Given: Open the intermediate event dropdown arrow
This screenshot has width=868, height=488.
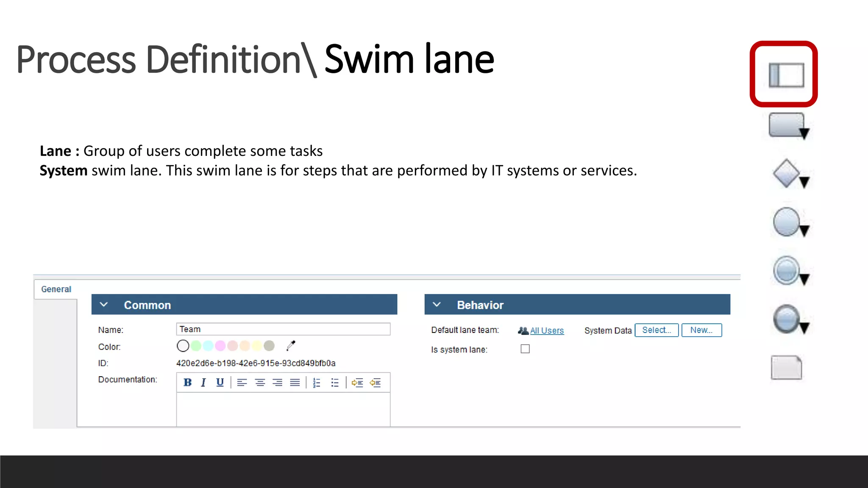Looking at the screenshot, I should [x=804, y=279].
